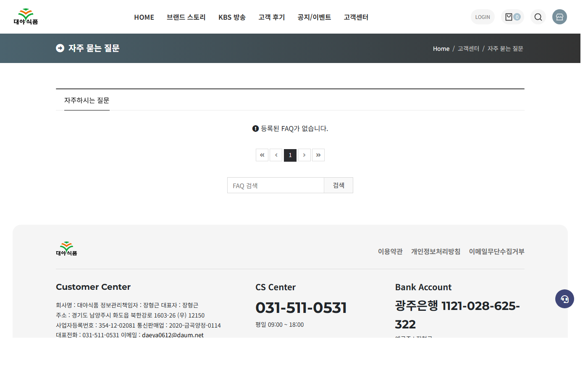Click the Home breadcrumb link
This screenshot has width=588, height=378.
pyautogui.click(x=441, y=49)
